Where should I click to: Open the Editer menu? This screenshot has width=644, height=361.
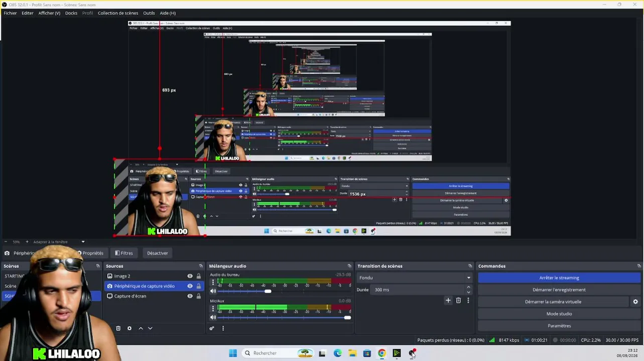pyautogui.click(x=28, y=13)
